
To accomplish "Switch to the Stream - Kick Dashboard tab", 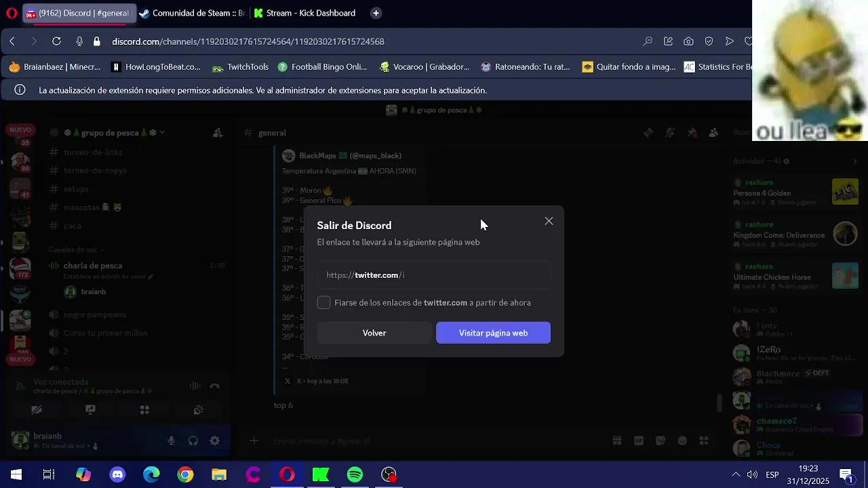I will tap(305, 13).
